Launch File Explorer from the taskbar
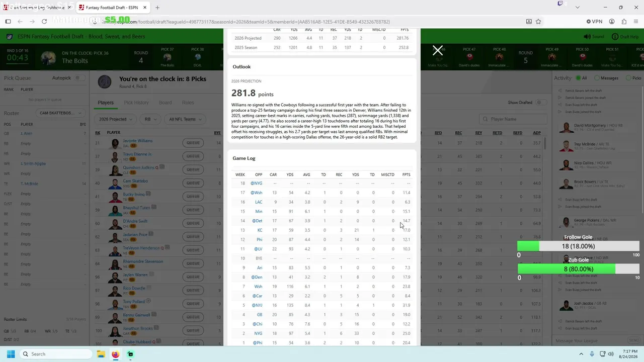Image resolution: width=644 pixels, height=362 pixels. click(x=100, y=354)
